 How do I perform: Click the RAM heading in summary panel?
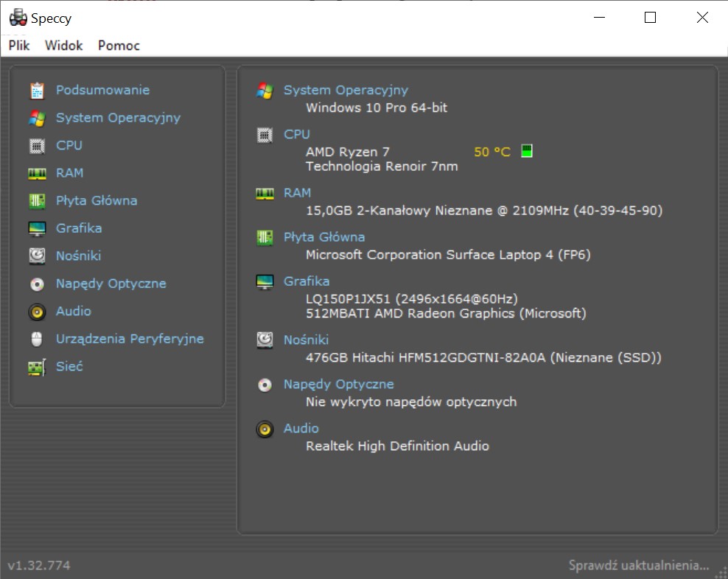click(x=297, y=193)
